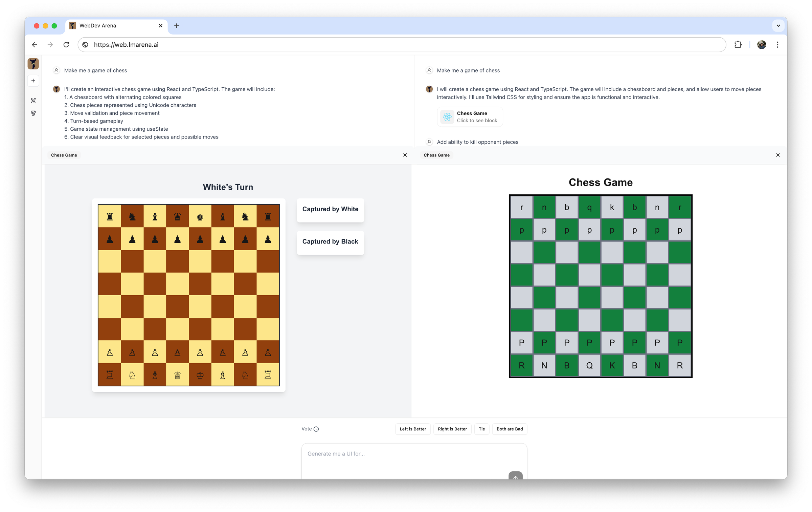812x512 pixels.
Task: Select the crossed swords battle icon
Action: (x=33, y=100)
